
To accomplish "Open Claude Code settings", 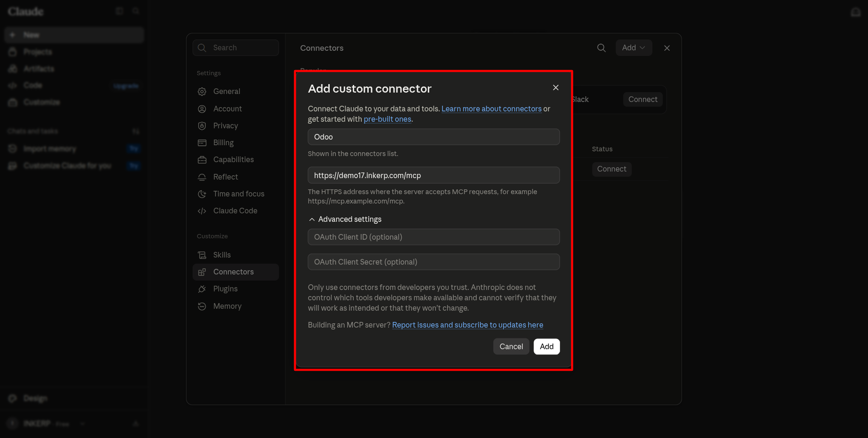I will tap(236, 211).
